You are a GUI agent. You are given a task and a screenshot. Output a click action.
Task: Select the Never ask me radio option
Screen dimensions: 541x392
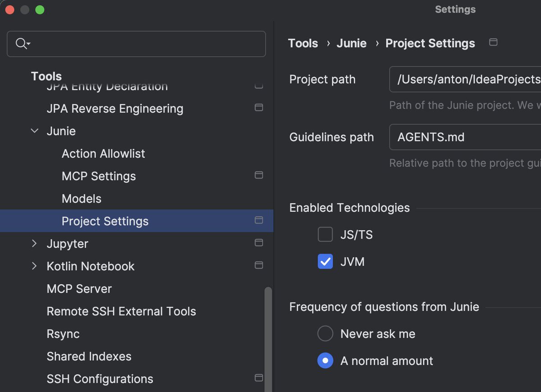pyautogui.click(x=325, y=334)
